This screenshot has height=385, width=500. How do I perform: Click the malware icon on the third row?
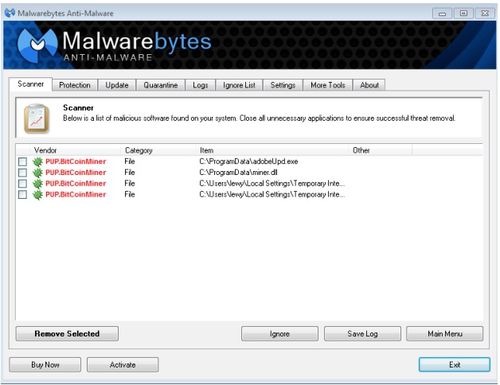[x=38, y=184]
